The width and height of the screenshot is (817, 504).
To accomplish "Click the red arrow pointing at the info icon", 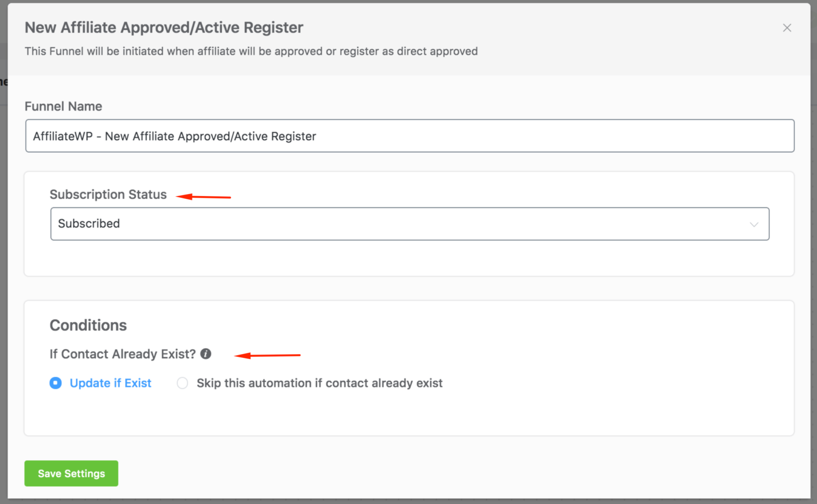I will coord(268,355).
